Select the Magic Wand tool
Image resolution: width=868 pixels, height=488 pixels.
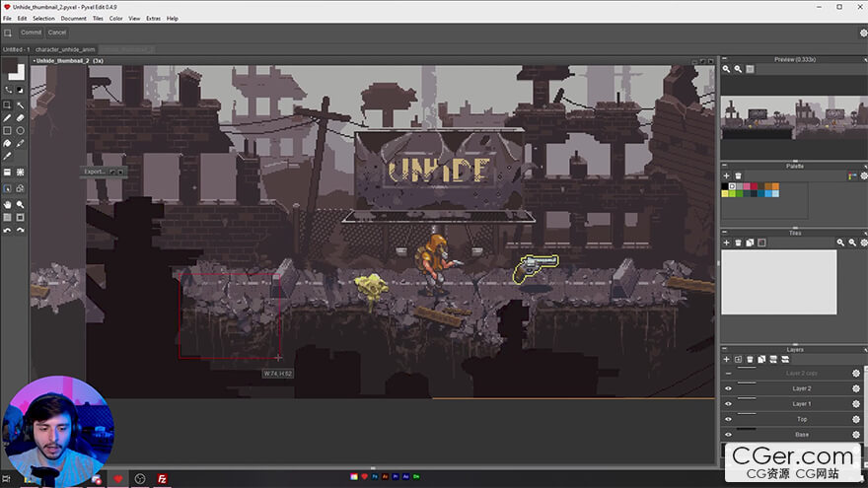point(21,105)
